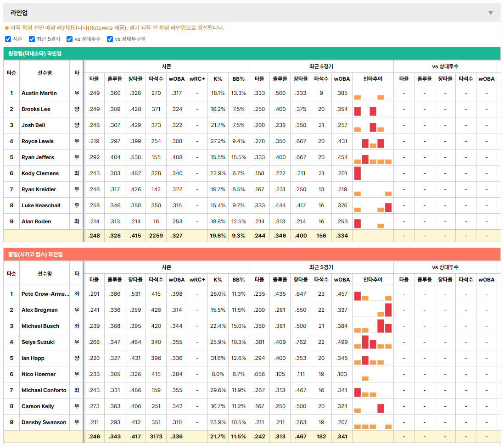Collapse the 라인업 panel with the arrow
The height and width of the screenshot is (448, 504).
(491, 13)
